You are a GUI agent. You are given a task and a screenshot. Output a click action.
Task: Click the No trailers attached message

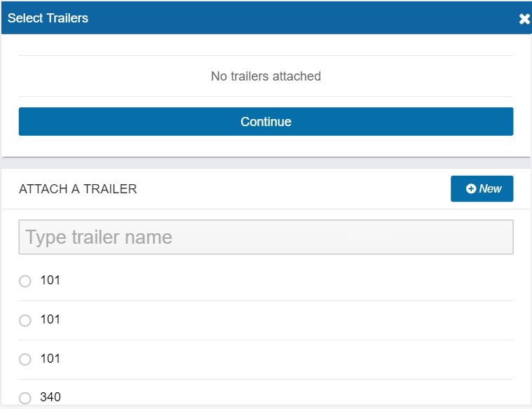pos(266,76)
